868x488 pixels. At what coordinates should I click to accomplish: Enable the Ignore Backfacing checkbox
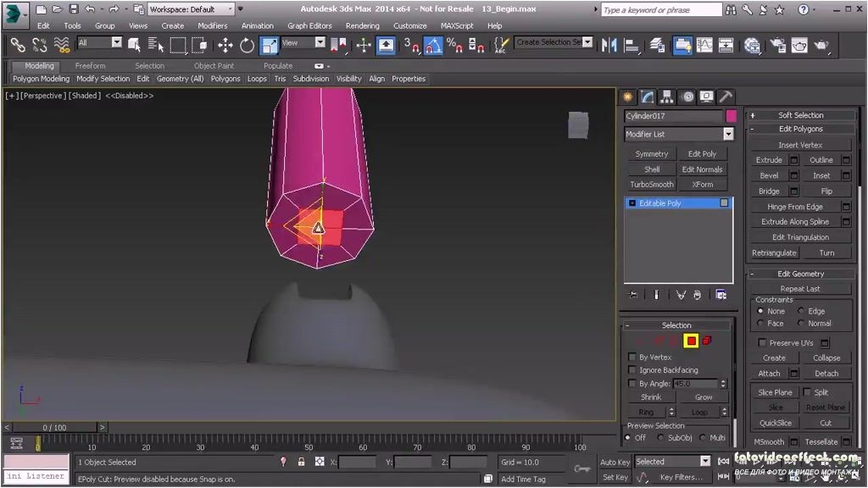[x=632, y=370]
